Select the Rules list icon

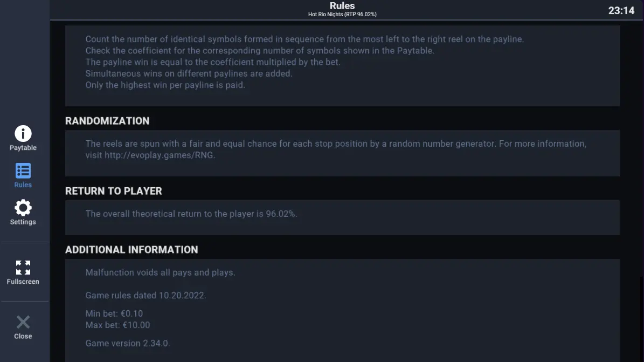click(23, 170)
